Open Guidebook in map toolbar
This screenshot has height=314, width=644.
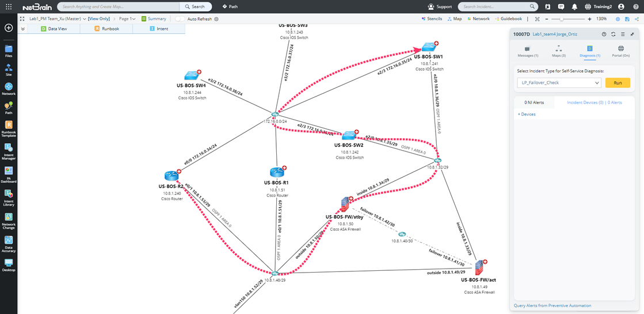pos(508,19)
